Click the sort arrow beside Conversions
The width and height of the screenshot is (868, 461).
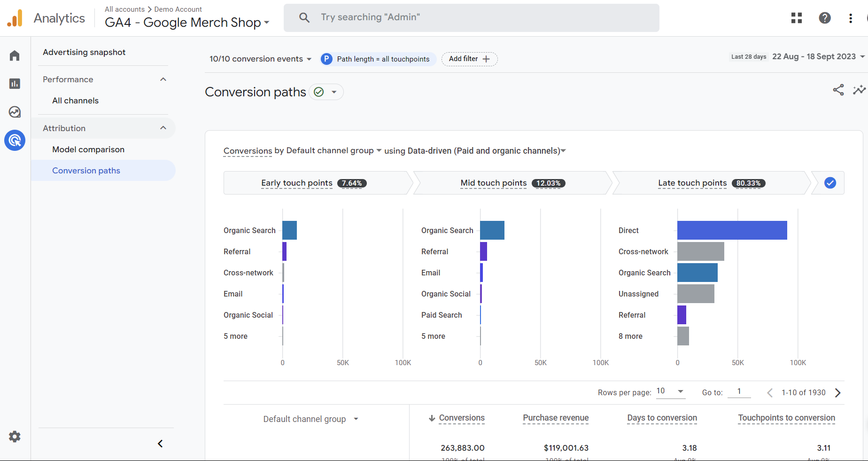tap(432, 418)
